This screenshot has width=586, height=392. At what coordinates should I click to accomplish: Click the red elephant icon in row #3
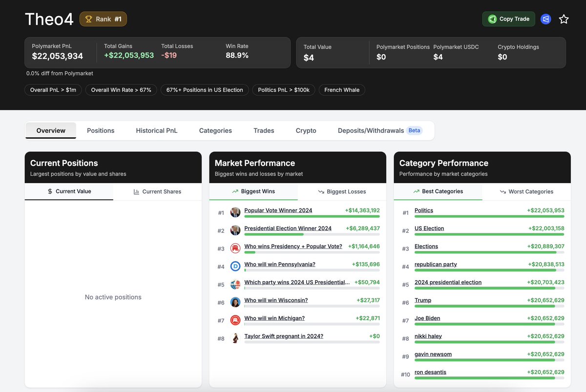click(235, 248)
